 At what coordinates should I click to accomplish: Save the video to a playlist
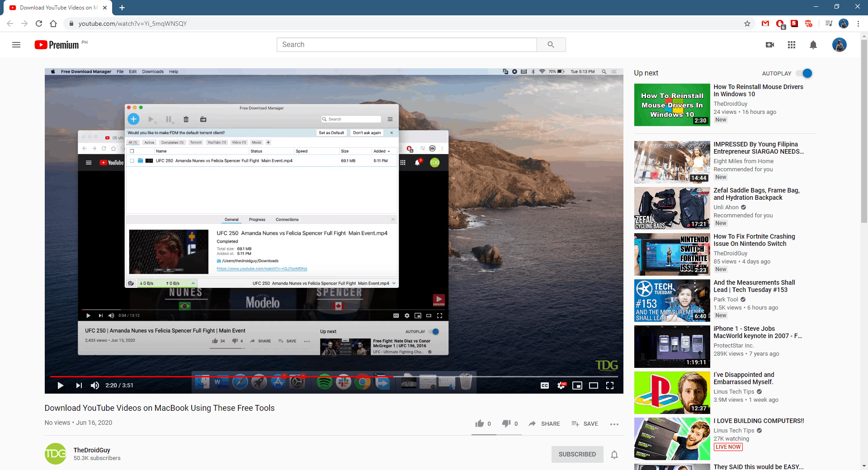[x=585, y=423]
